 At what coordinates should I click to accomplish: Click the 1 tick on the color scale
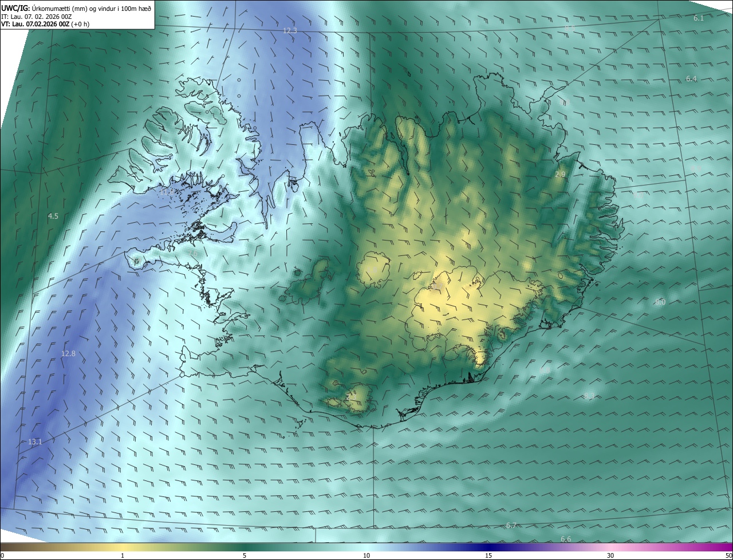click(x=123, y=555)
